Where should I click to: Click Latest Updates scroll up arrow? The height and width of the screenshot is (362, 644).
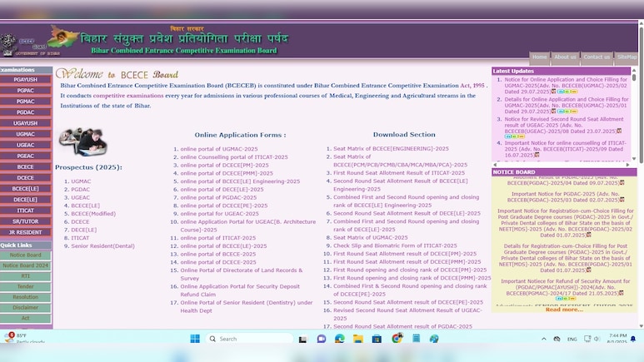click(x=634, y=71)
